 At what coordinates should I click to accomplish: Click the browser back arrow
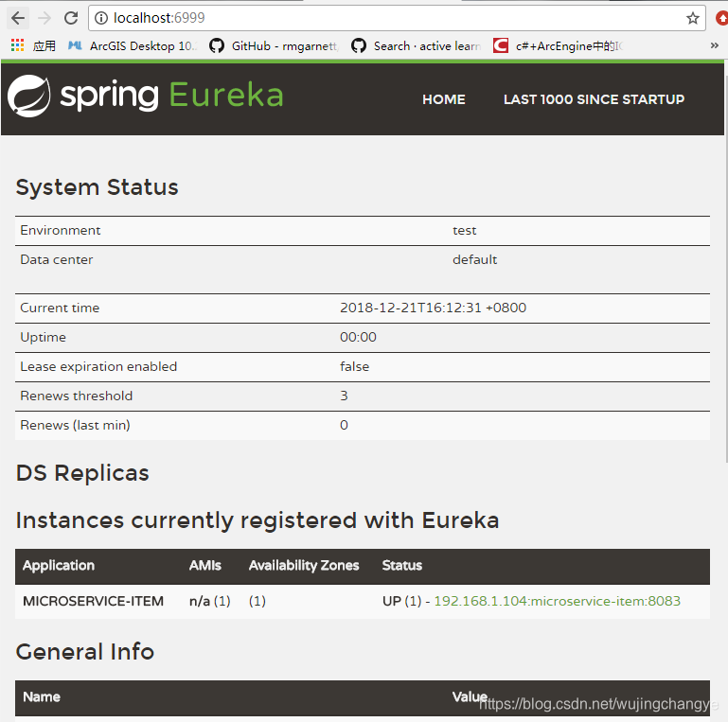click(18, 18)
